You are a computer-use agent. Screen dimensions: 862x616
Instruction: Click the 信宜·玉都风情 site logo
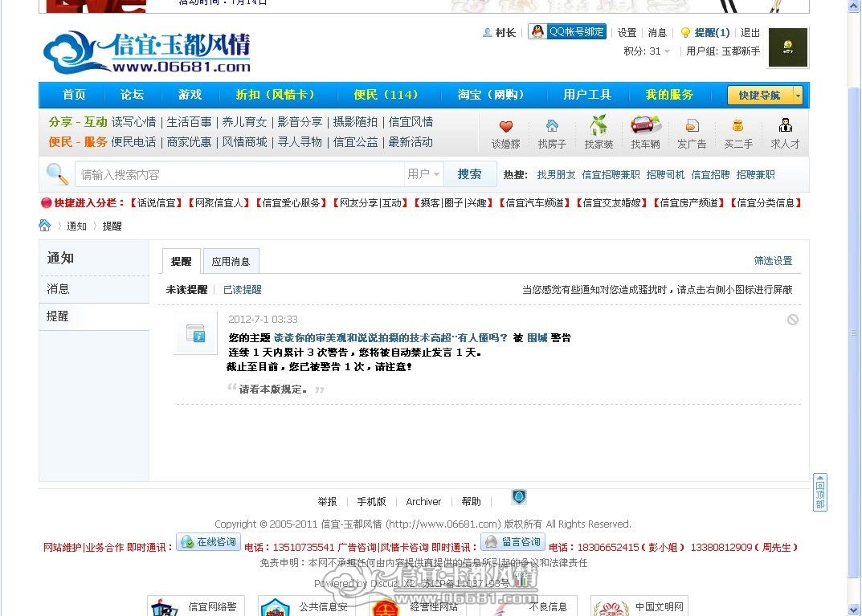[147, 52]
